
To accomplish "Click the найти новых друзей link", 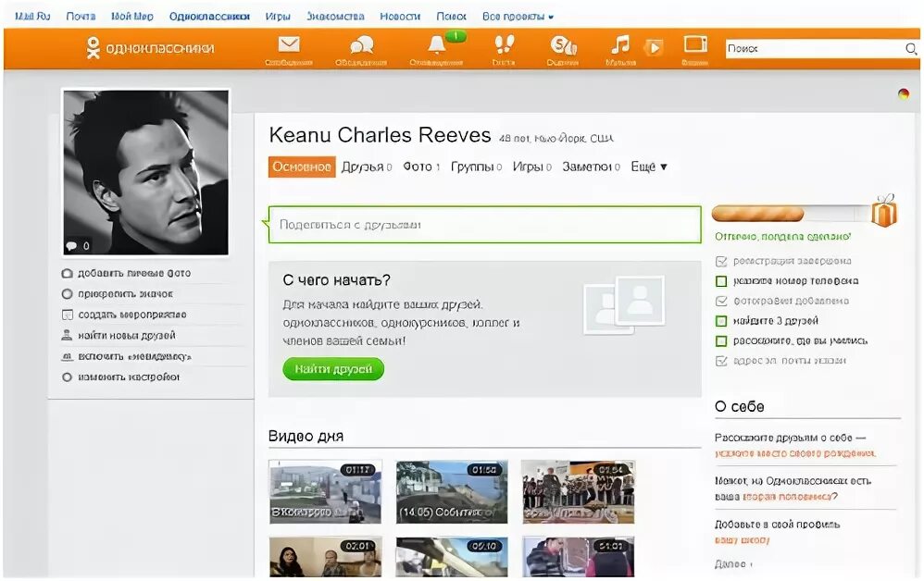I will 127,335.
